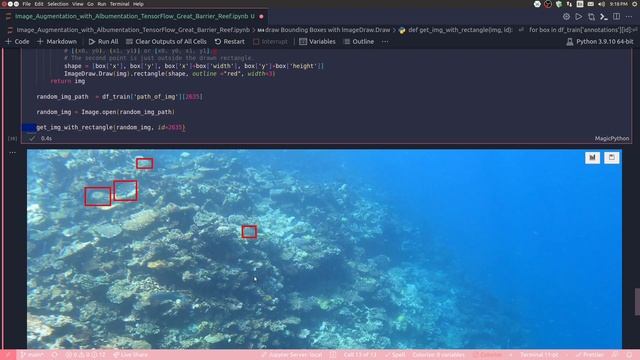Restart the notebook kernel
The height and width of the screenshot is (360, 640).
(229, 42)
